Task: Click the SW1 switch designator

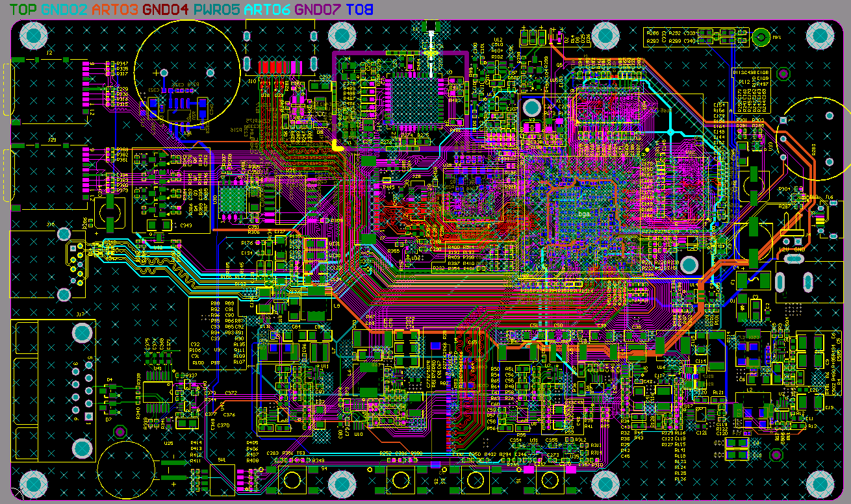Action: [222, 459]
